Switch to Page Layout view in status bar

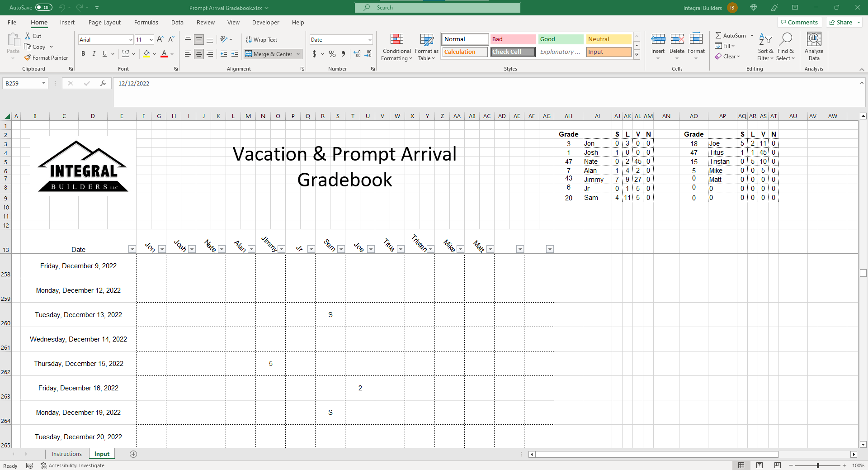pos(759,465)
